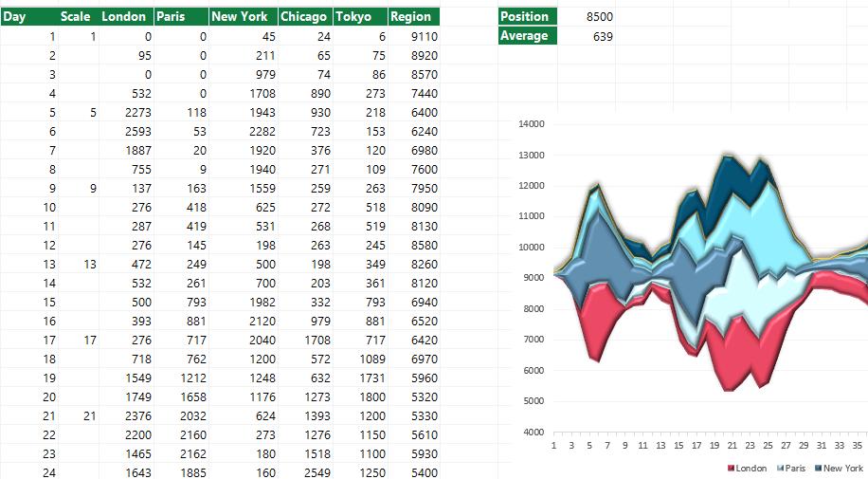Select the Chicago column header
The image size is (868, 479).
point(305,17)
